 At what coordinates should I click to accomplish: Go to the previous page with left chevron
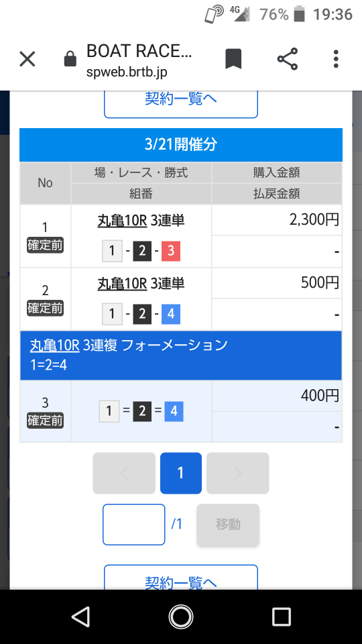(124, 473)
